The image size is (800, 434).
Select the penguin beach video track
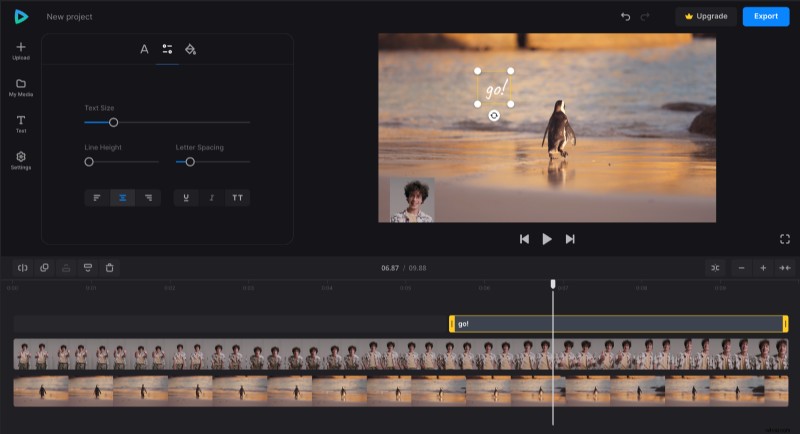tap(401, 391)
